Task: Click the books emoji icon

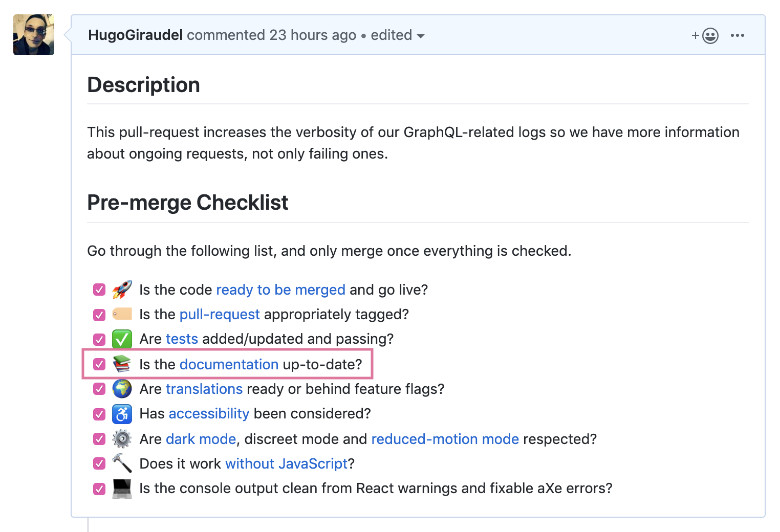Action: point(122,364)
